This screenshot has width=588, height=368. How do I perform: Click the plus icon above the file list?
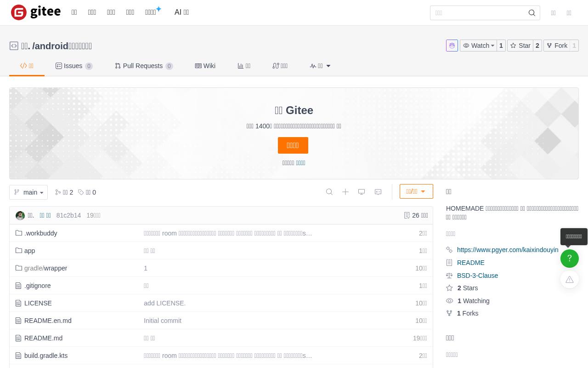pyautogui.click(x=345, y=192)
